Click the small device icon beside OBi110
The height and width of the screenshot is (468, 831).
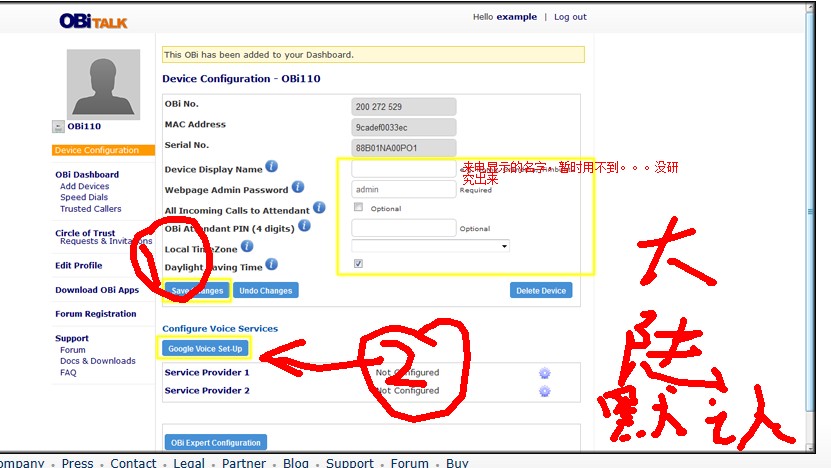(x=58, y=127)
